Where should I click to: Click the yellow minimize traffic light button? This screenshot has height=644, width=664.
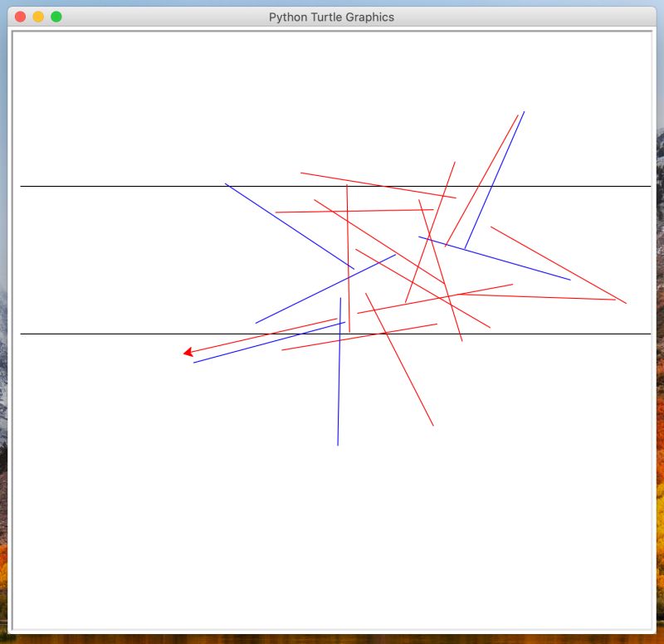pyautogui.click(x=36, y=16)
